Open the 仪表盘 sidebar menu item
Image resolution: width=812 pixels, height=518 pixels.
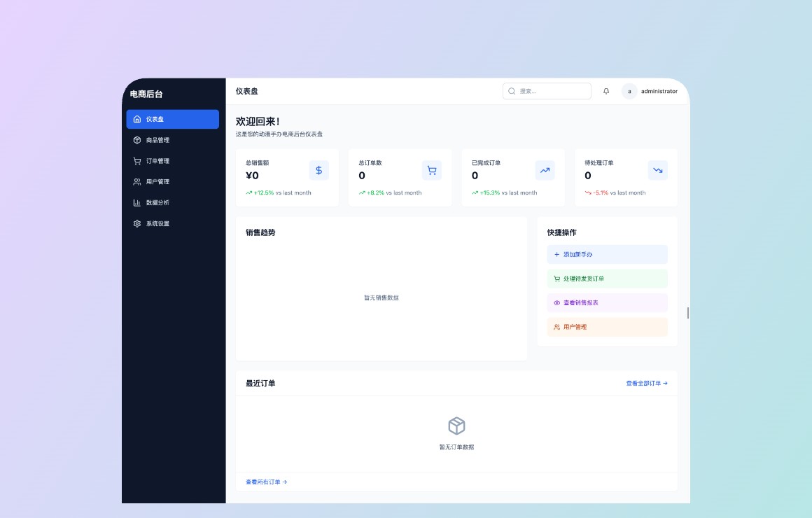click(172, 119)
